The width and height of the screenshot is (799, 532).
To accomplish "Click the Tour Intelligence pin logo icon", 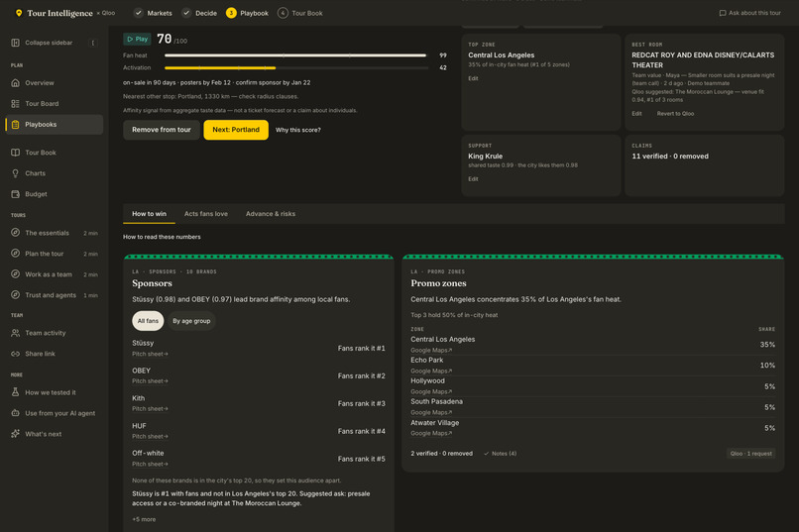I will point(19,13).
